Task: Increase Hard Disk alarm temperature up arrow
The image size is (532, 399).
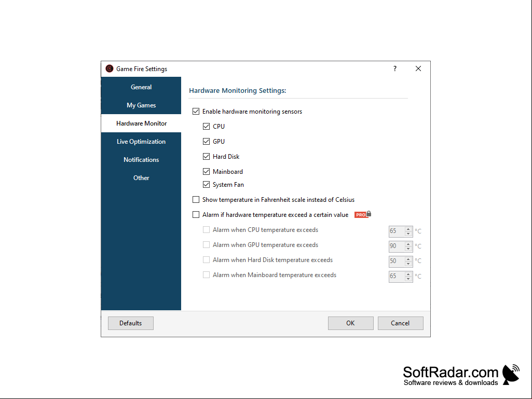Action: 408,259
